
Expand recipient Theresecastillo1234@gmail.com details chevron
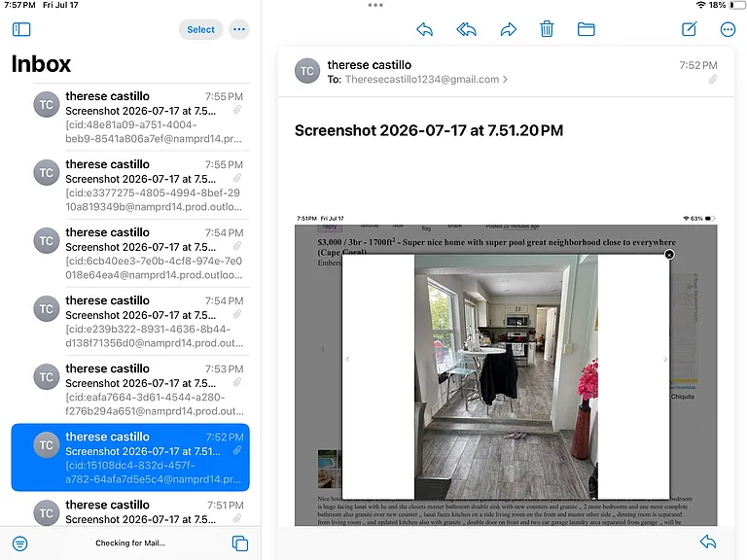pos(505,80)
